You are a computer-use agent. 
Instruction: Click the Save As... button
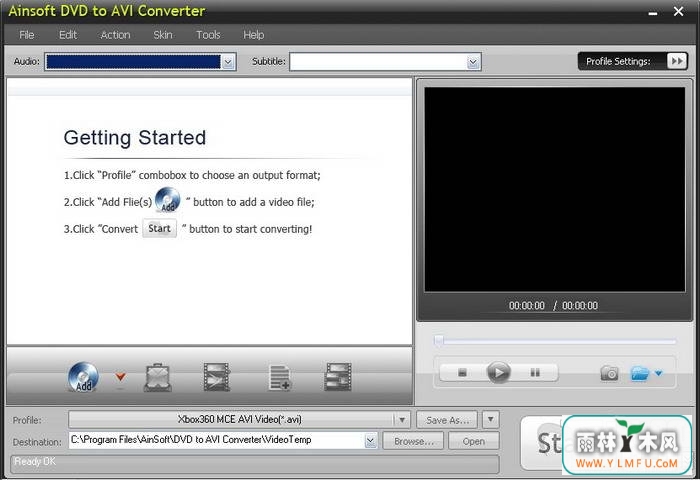click(x=447, y=420)
